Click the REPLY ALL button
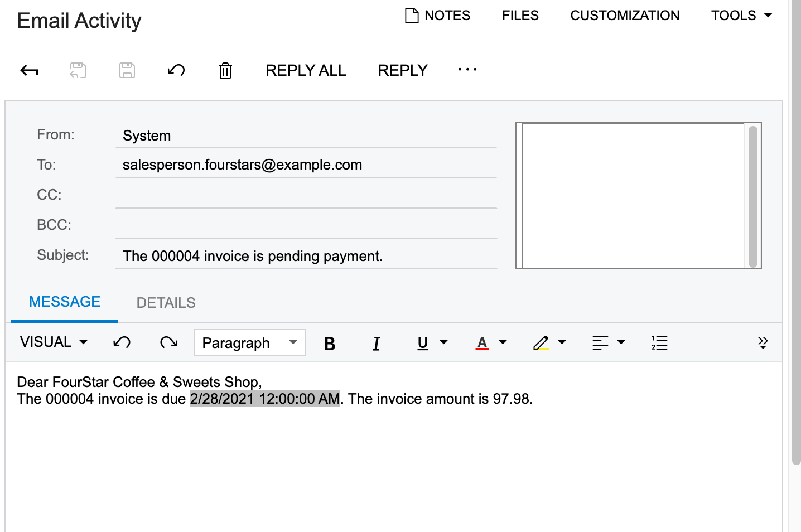 coord(306,70)
